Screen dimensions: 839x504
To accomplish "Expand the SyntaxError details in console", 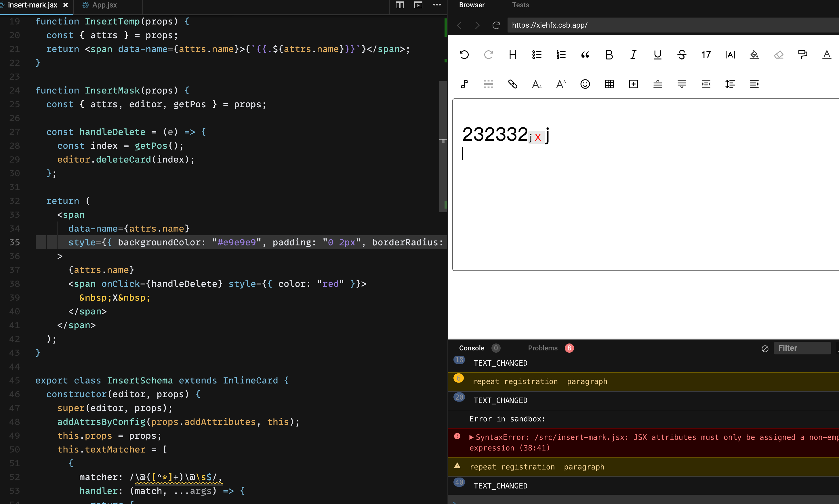I will (x=471, y=437).
